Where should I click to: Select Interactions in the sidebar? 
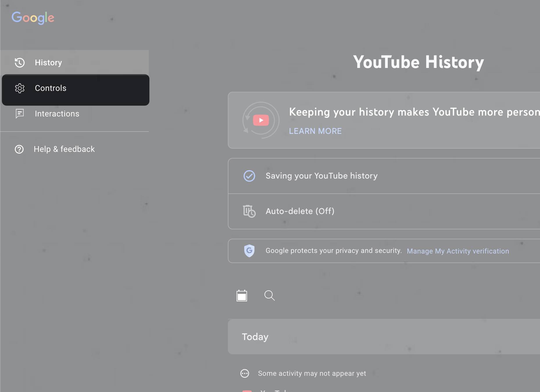(x=57, y=114)
